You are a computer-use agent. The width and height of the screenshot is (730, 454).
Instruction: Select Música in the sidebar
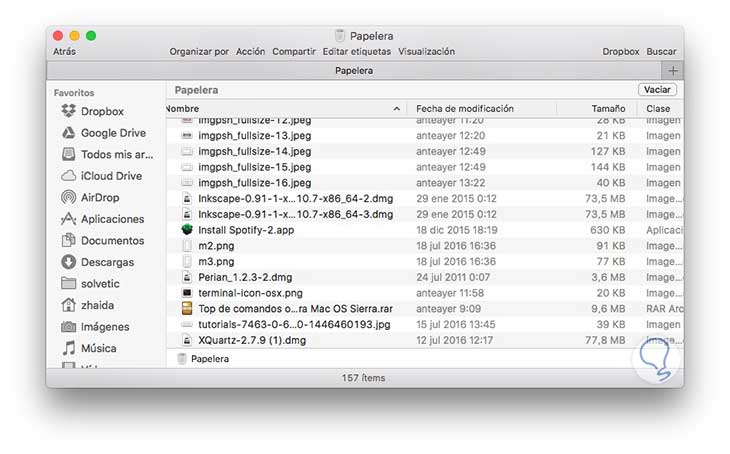98,348
